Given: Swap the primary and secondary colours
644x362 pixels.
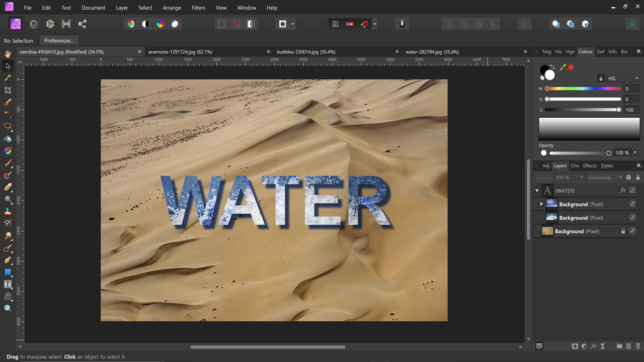Looking at the screenshot, I should tap(552, 67).
